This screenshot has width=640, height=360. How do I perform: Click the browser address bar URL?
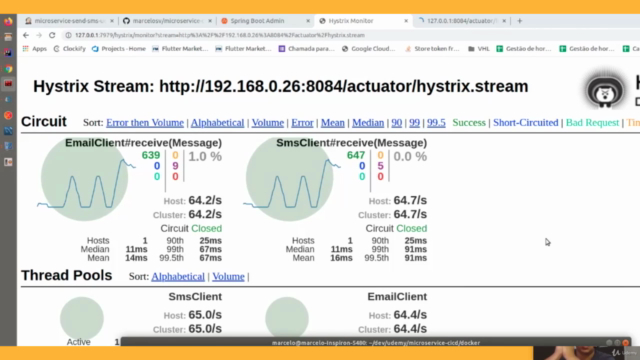(220, 35)
